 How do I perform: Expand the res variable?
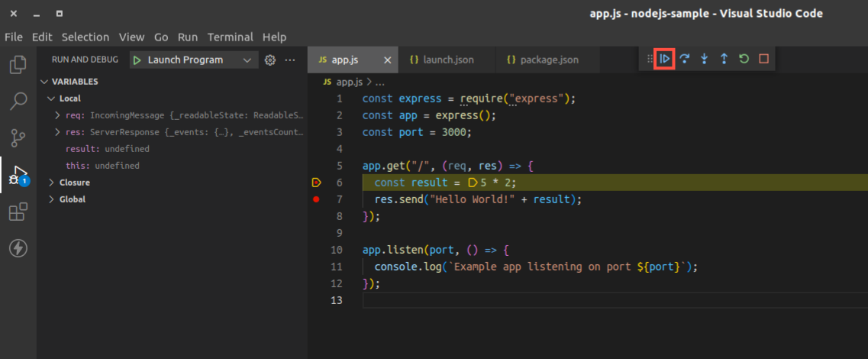tap(57, 132)
